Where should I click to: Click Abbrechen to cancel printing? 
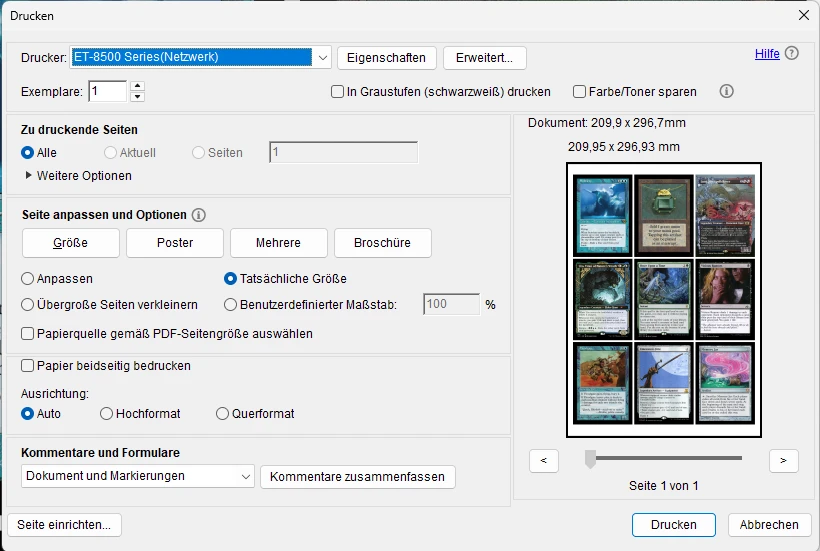click(769, 525)
